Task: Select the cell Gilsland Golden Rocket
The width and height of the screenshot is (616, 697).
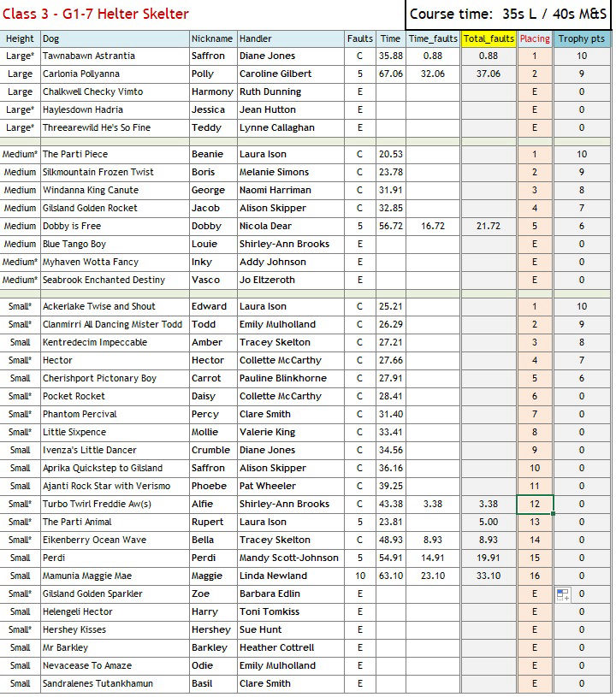Action: click(115, 208)
